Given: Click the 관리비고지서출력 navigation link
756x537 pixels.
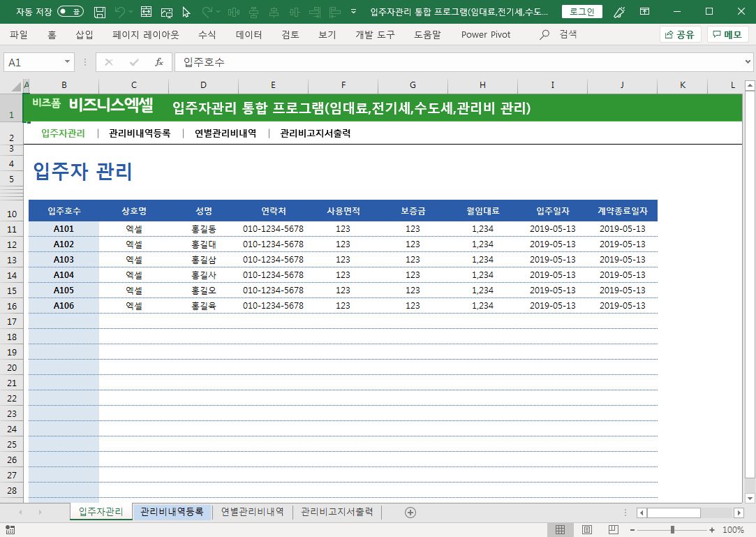Looking at the screenshot, I should pos(315,133).
